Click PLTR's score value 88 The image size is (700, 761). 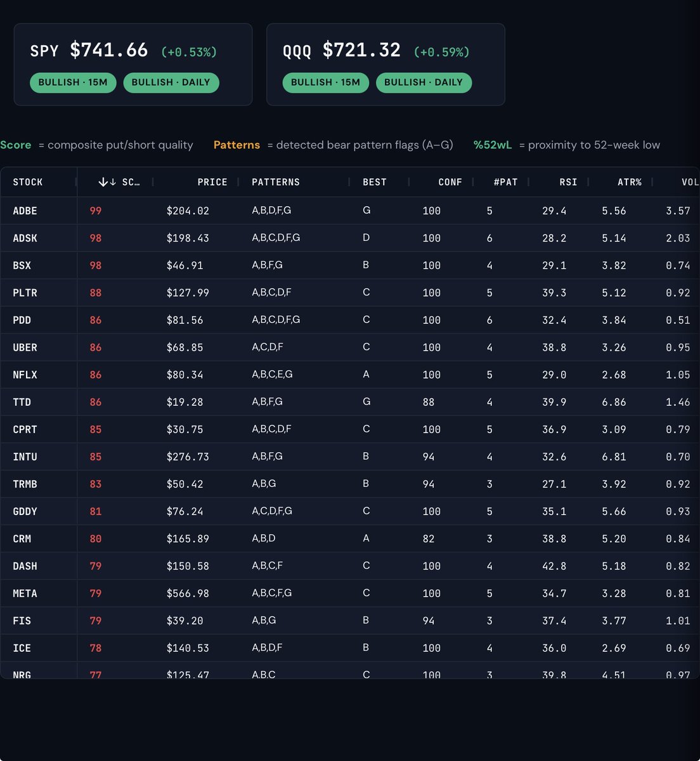96,293
